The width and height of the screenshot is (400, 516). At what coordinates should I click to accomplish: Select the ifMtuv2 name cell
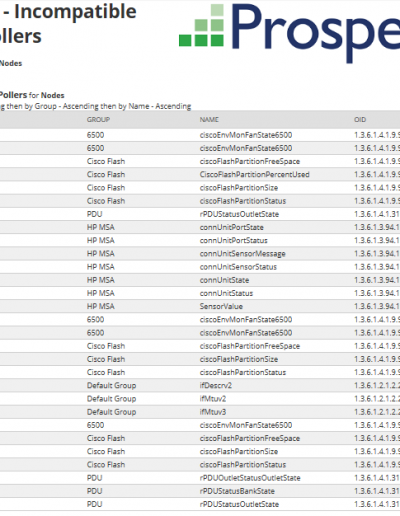pos(213,399)
